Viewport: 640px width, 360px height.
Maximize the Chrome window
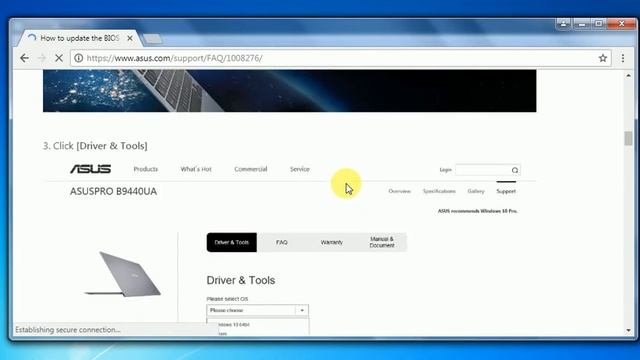pos(599,24)
